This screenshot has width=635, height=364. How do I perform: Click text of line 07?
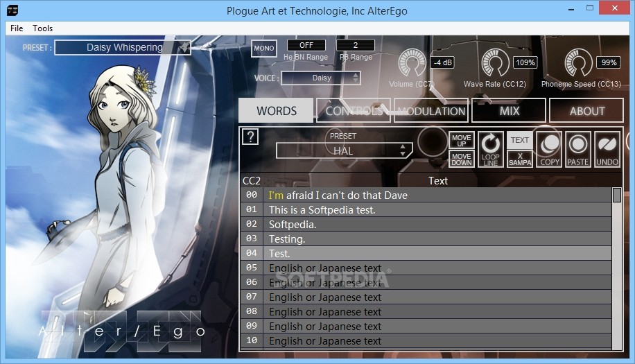325,297
